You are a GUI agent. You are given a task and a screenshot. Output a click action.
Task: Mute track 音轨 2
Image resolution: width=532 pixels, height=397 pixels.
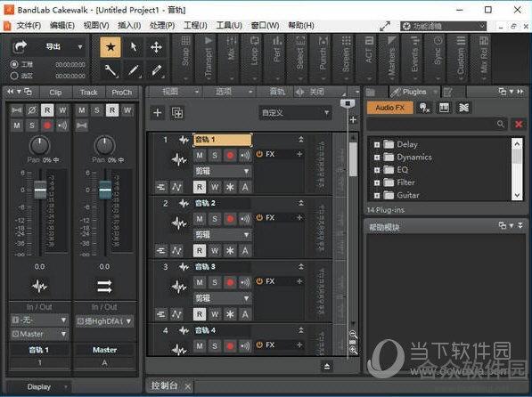pyautogui.click(x=200, y=219)
